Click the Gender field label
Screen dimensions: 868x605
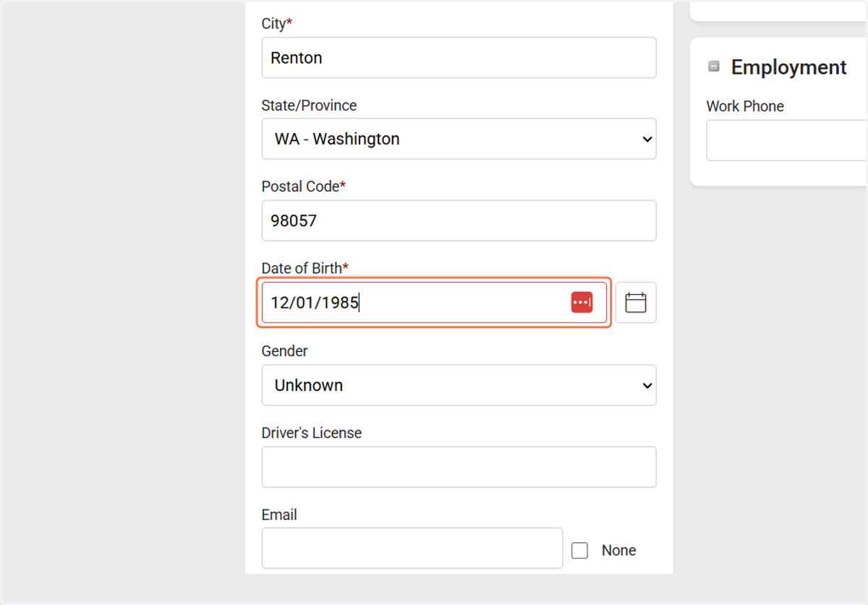click(284, 351)
